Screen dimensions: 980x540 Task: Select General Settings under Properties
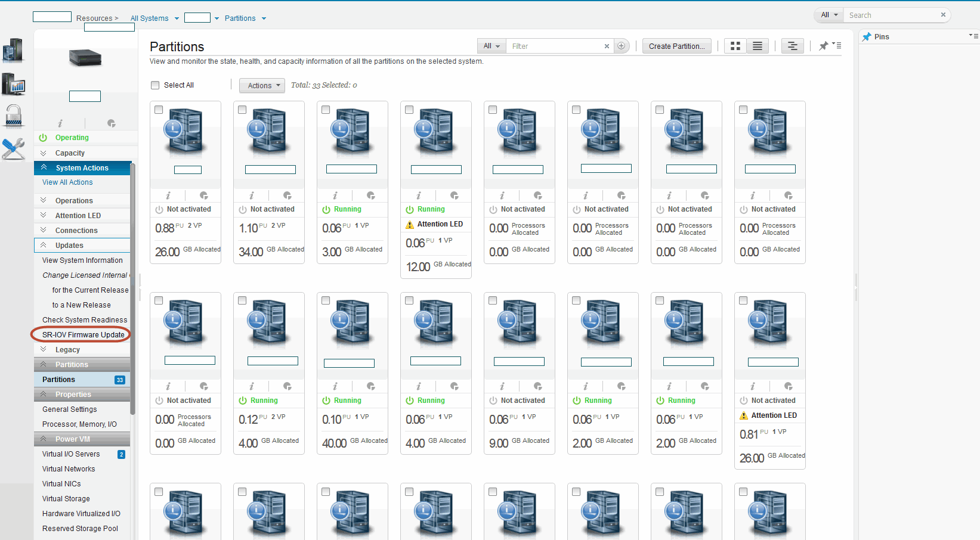tap(70, 409)
